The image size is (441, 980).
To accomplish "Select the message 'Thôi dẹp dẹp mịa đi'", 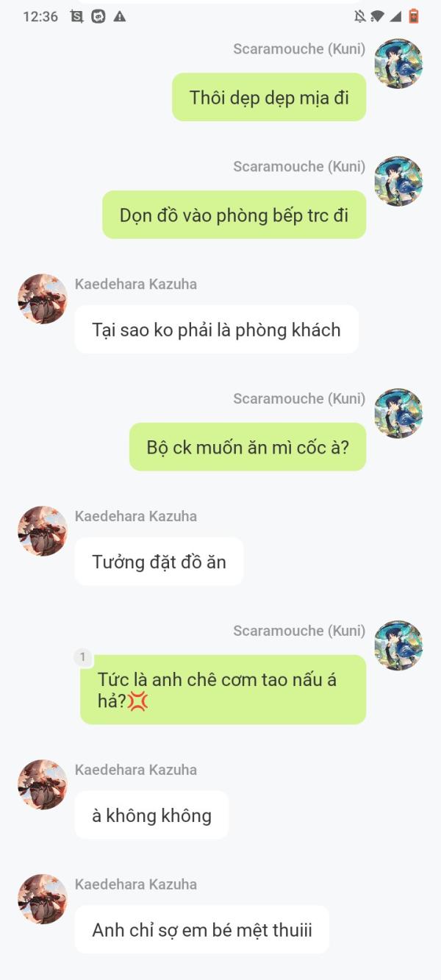I will click(269, 97).
